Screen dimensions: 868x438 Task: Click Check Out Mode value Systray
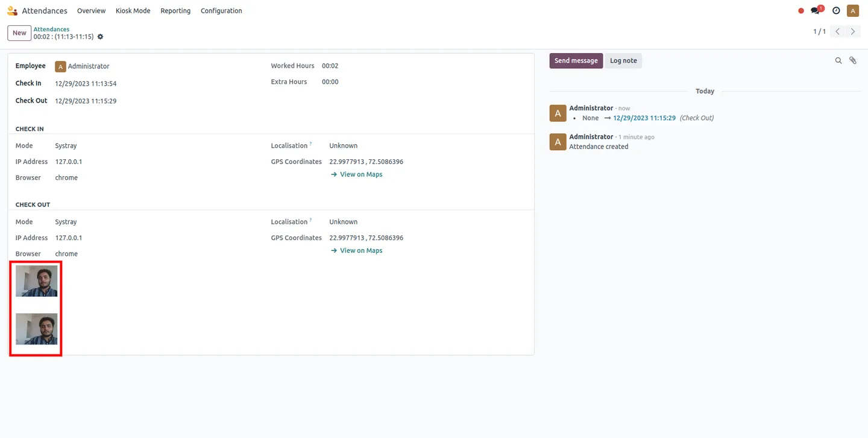coord(66,222)
